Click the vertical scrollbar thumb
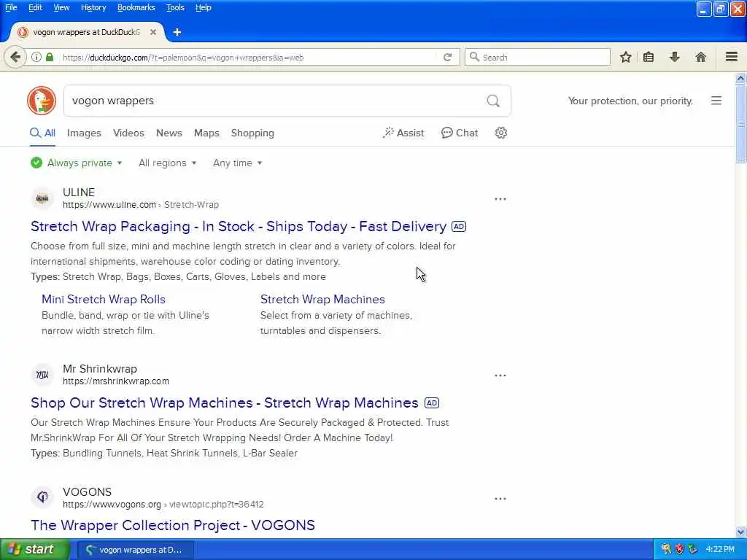747x560 pixels. pyautogui.click(x=741, y=124)
